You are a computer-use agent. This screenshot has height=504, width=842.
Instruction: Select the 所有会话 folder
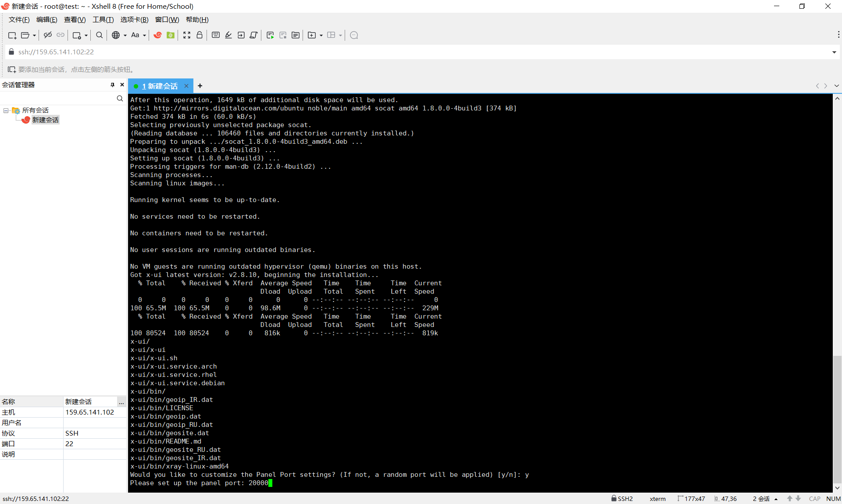(x=36, y=110)
